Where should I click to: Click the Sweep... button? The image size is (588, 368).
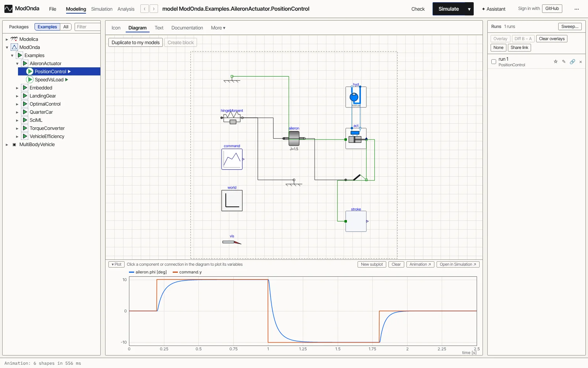point(570,26)
